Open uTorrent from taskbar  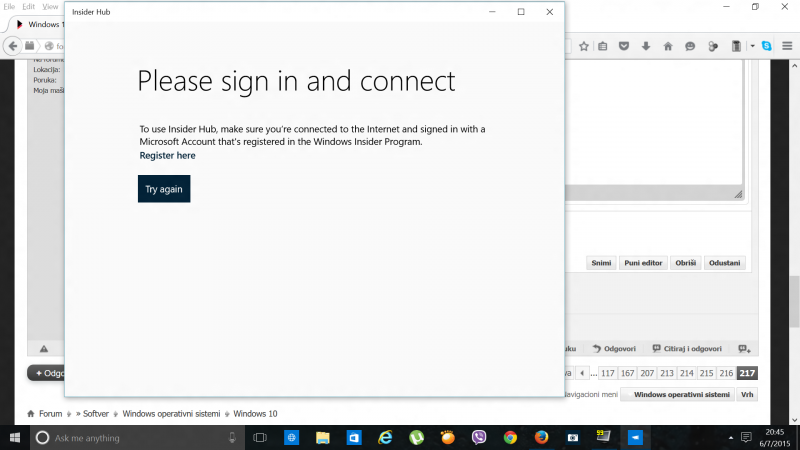click(x=416, y=438)
